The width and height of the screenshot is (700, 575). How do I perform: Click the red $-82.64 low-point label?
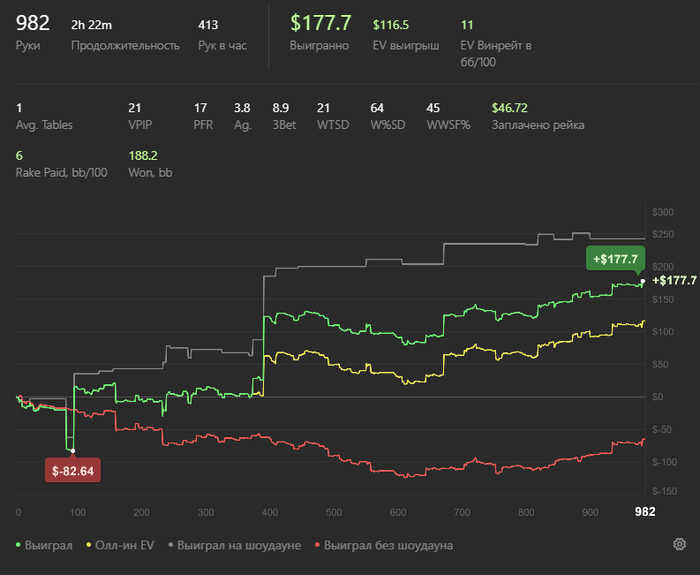[73, 470]
